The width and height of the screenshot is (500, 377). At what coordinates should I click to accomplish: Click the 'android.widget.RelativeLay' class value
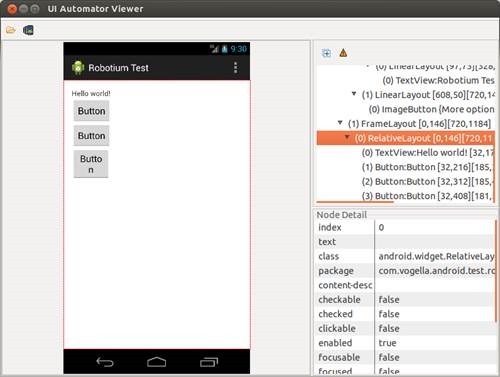click(435, 256)
